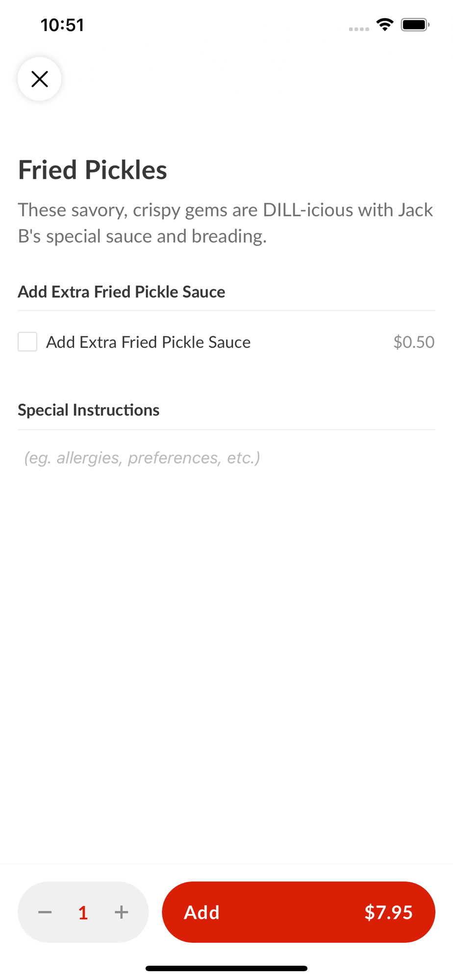Tap the quantity number 1
Viewport: 453px width, 980px height.
tap(83, 912)
